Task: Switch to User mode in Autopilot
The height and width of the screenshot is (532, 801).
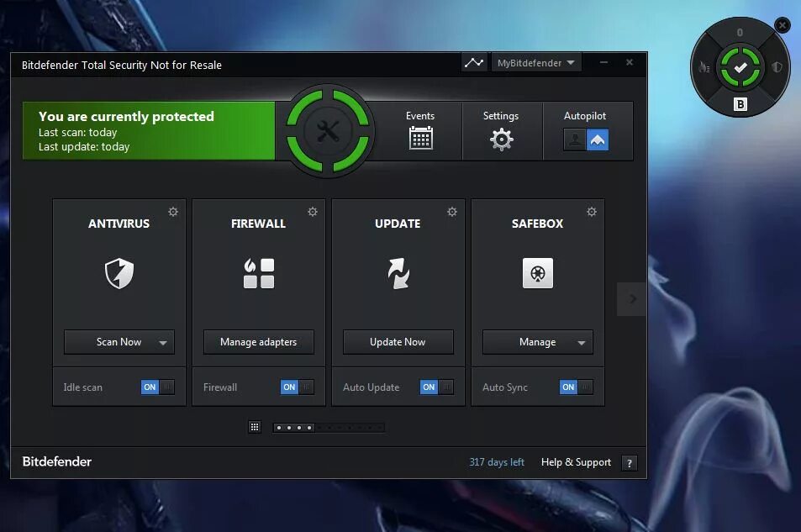Action: tap(575, 140)
